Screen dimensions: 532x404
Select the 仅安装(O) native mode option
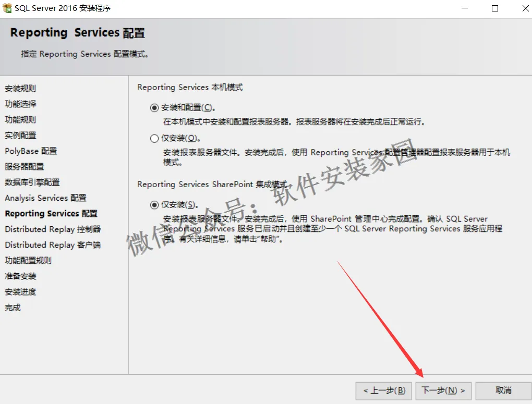(154, 138)
